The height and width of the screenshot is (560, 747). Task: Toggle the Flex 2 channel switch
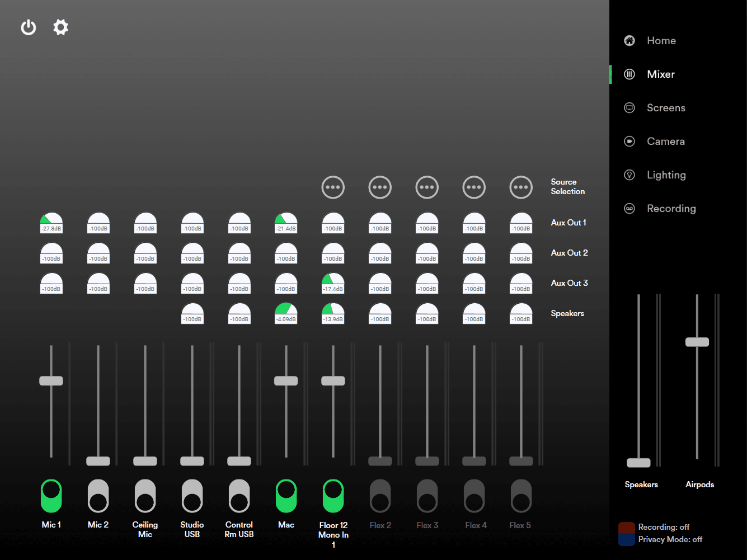[380, 496]
